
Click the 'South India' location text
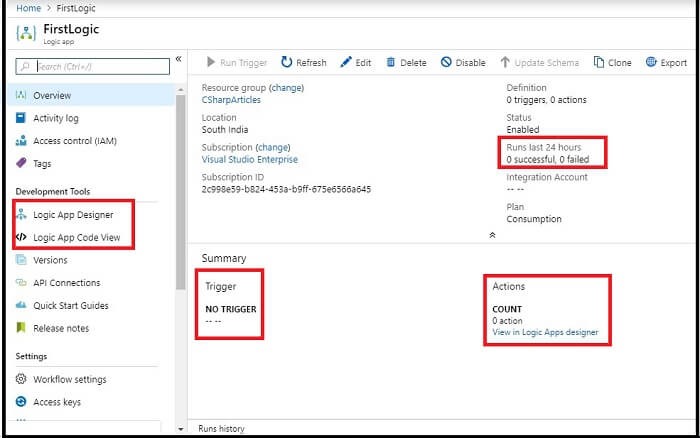[225, 129]
